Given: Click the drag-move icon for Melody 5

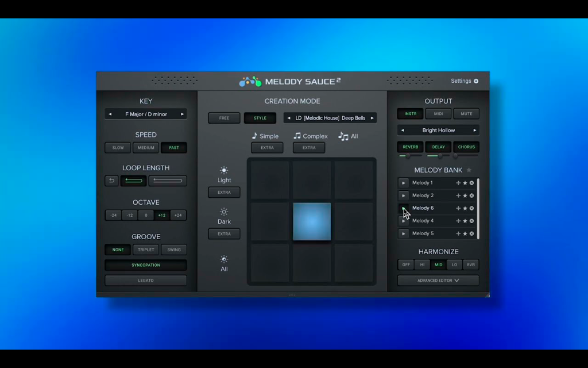Looking at the screenshot, I should (458, 233).
